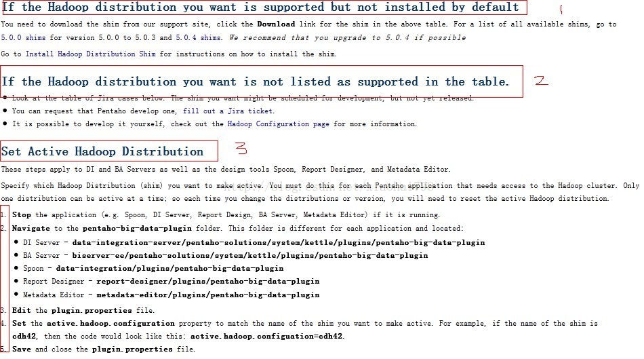Viewport: 644px width, 359px height.
Task: Click bold 'Navigate' in step 2
Action: [x=31, y=228]
